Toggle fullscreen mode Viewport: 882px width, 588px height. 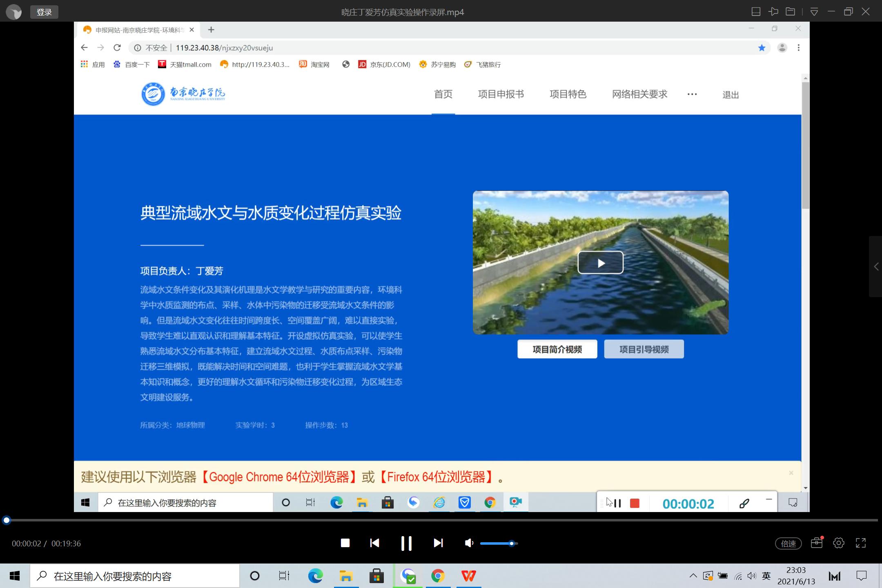click(x=861, y=543)
